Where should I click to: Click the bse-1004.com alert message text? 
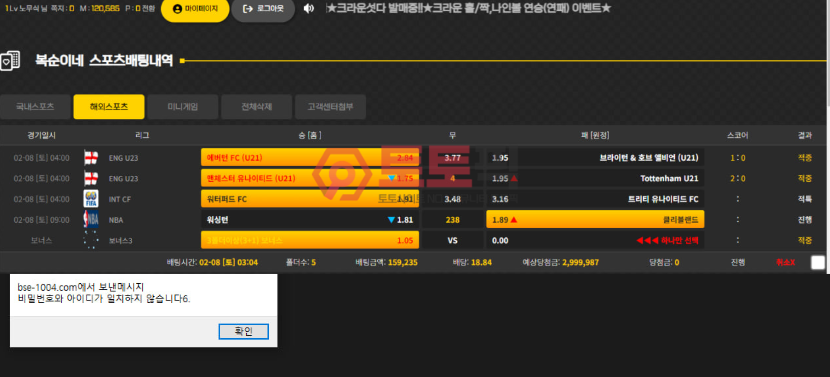click(x=104, y=293)
